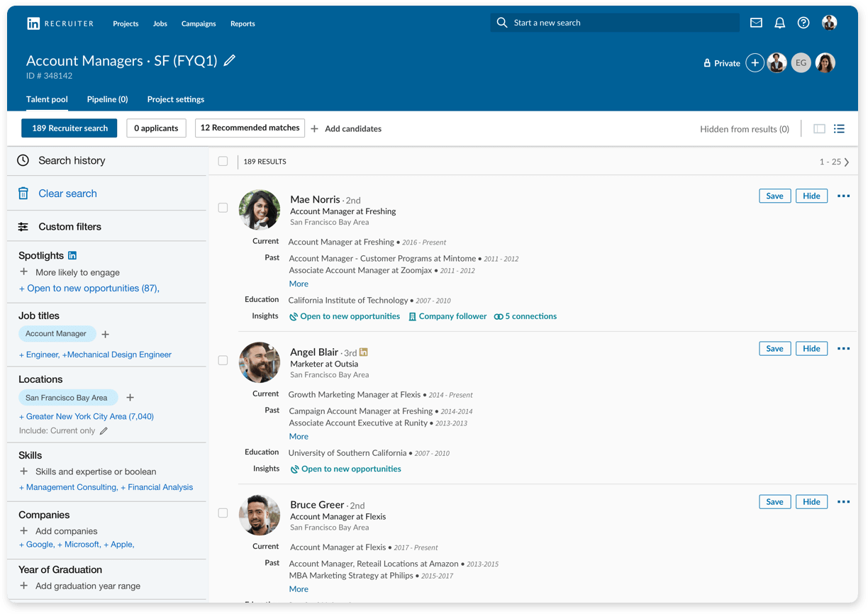Show more past roles for Angel Blair
Viewport: 868px width, 614px height.
[299, 436]
